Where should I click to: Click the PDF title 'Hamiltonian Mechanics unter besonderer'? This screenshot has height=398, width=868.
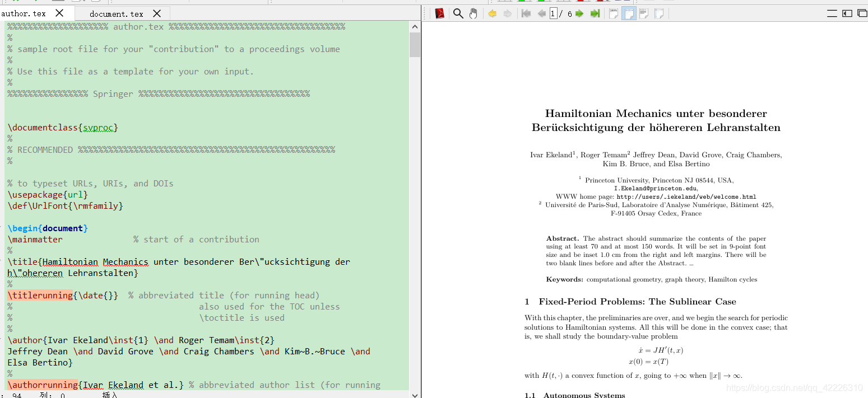[x=656, y=114]
